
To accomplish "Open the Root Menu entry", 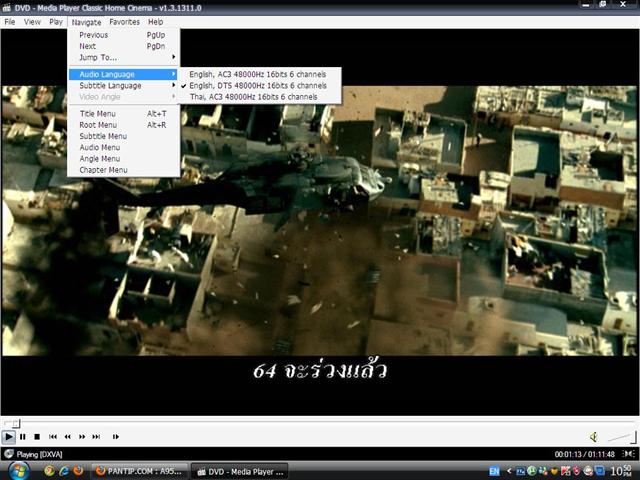I will 124,125.
